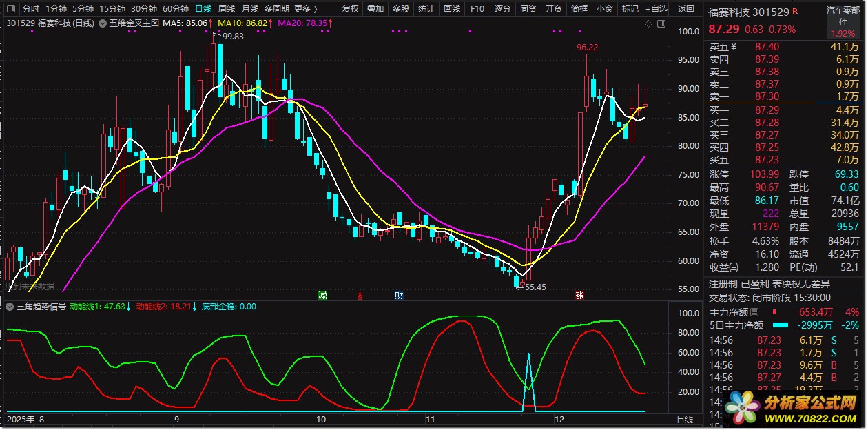Viewport: 868px width, 430px height.
Task: Open the 更多 periods dropdown
Action: [305, 9]
